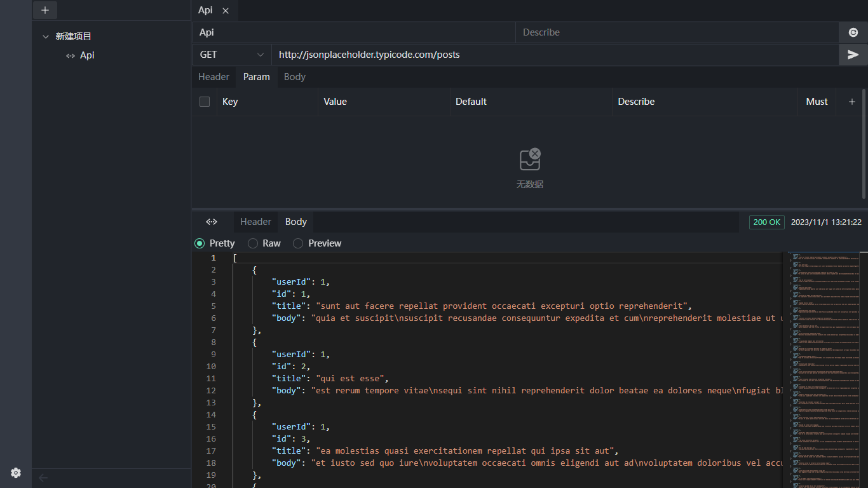Screen dimensions: 868x488
Task: Add a parameter row with the plus icon
Action: 852,102
